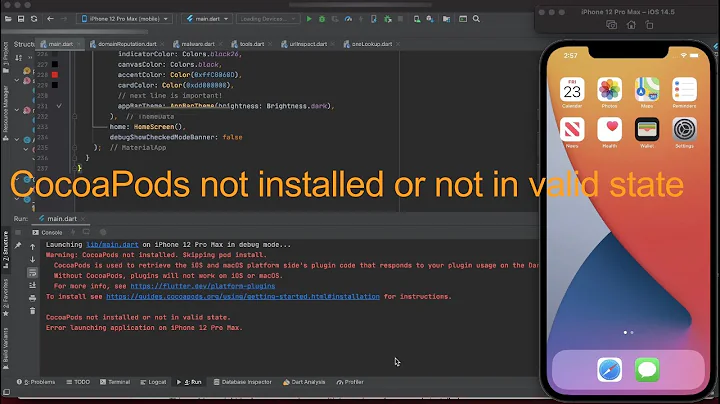
Task: Click the console down arrow icon
Action: coord(33,259)
